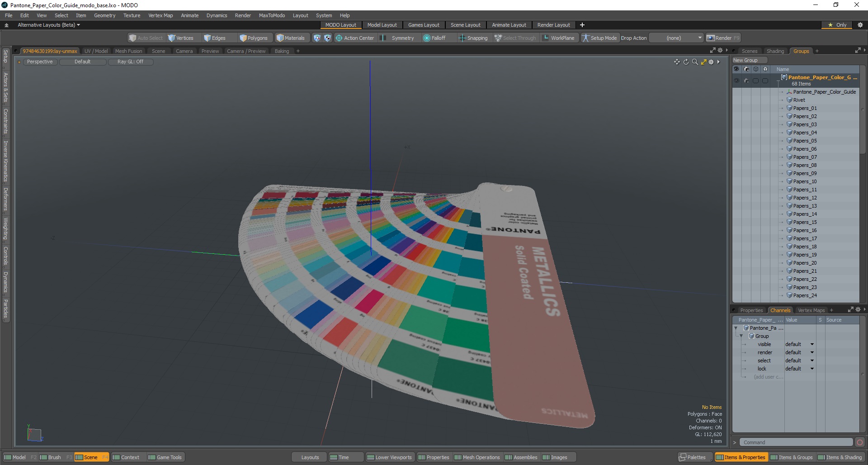Select Papers_24 in the Groups list
This screenshot has width=868, height=465.
tap(805, 295)
